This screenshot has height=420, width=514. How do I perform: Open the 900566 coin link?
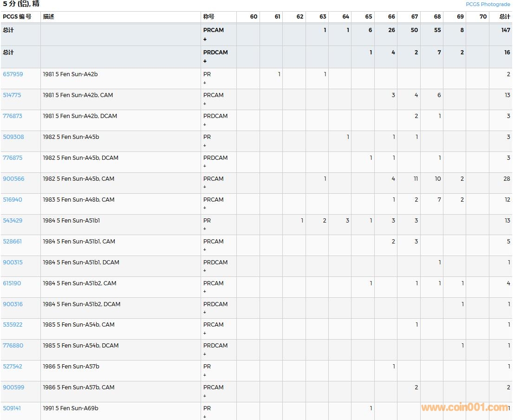(x=13, y=179)
